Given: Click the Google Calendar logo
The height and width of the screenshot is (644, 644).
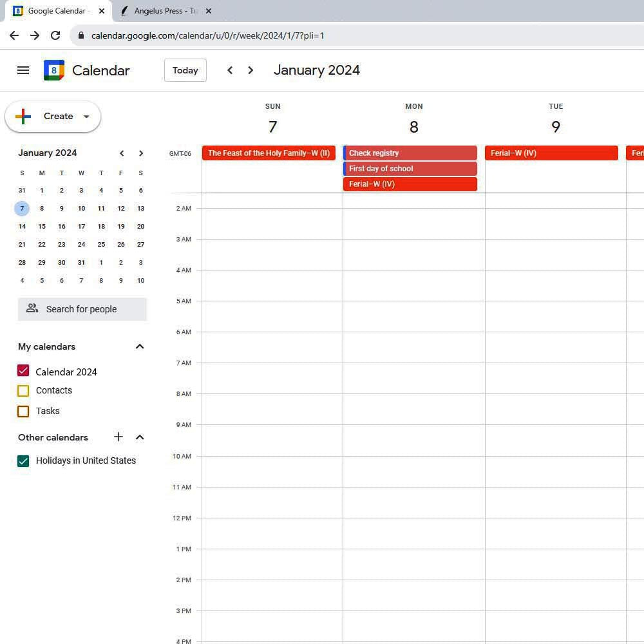Looking at the screenshot, I should pyautogui.click(x=54, y=70).
